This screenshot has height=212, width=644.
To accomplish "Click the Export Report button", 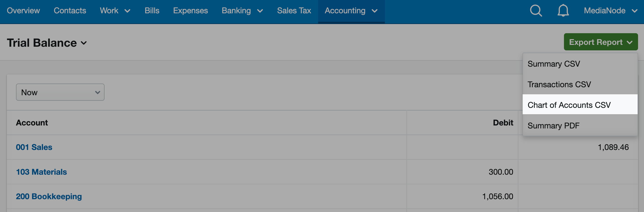I will click(601, 42).
